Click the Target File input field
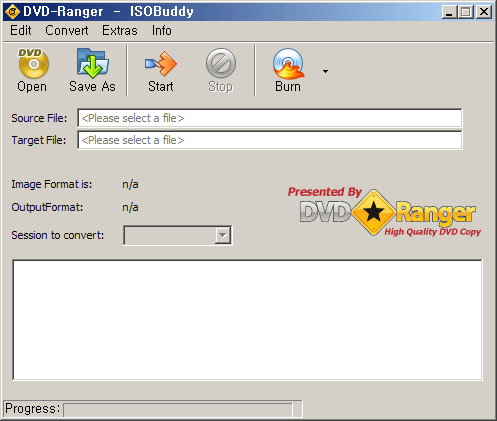The image size is (497, 421). pyautogui.click(x=270, y=140)
